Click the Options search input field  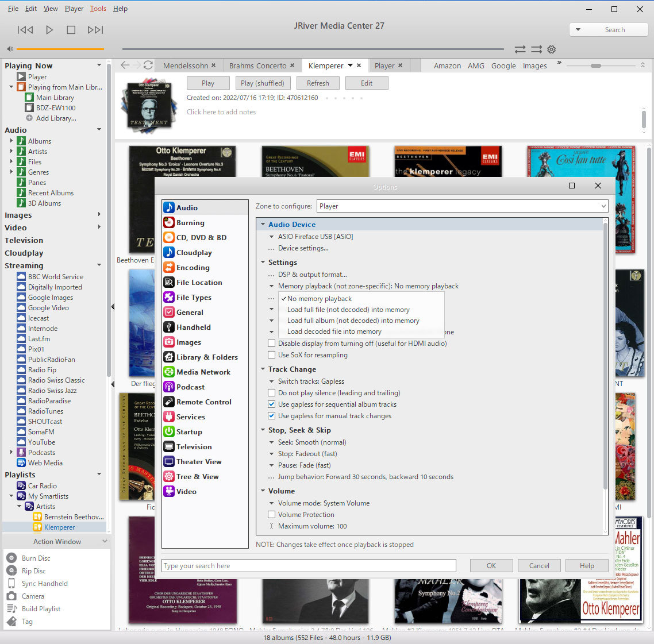(x=309, y=566)
